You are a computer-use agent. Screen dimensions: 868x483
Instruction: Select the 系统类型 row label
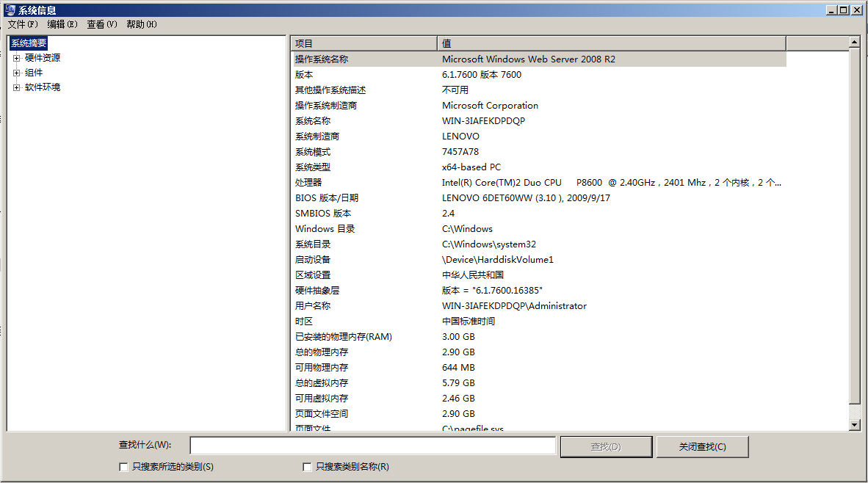coord(313,167)
